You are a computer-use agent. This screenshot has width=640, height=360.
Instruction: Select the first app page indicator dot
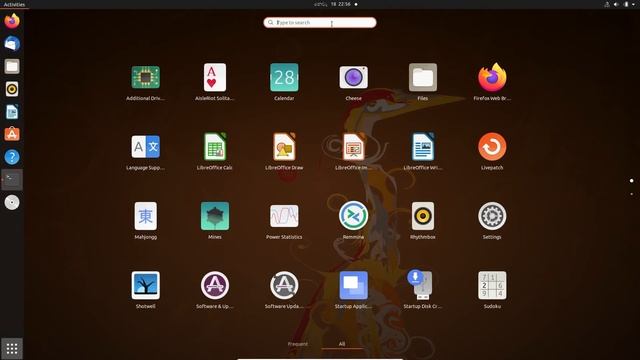click(631, 180)
